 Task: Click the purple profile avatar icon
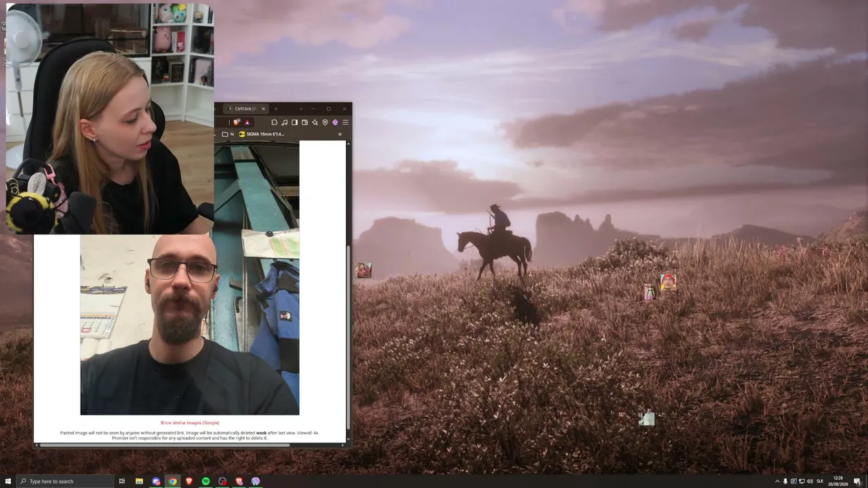(335, 123)
